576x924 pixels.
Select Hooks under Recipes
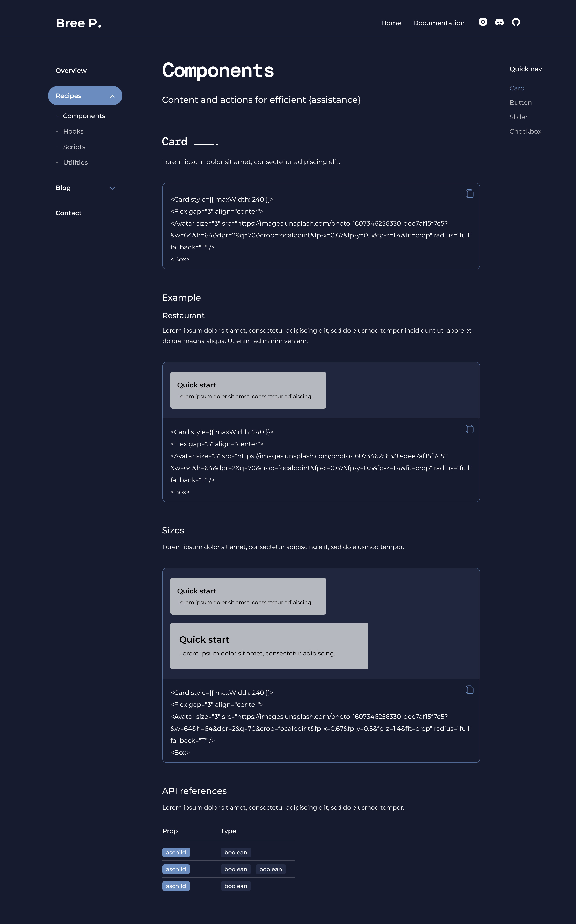tap(73, 131)
